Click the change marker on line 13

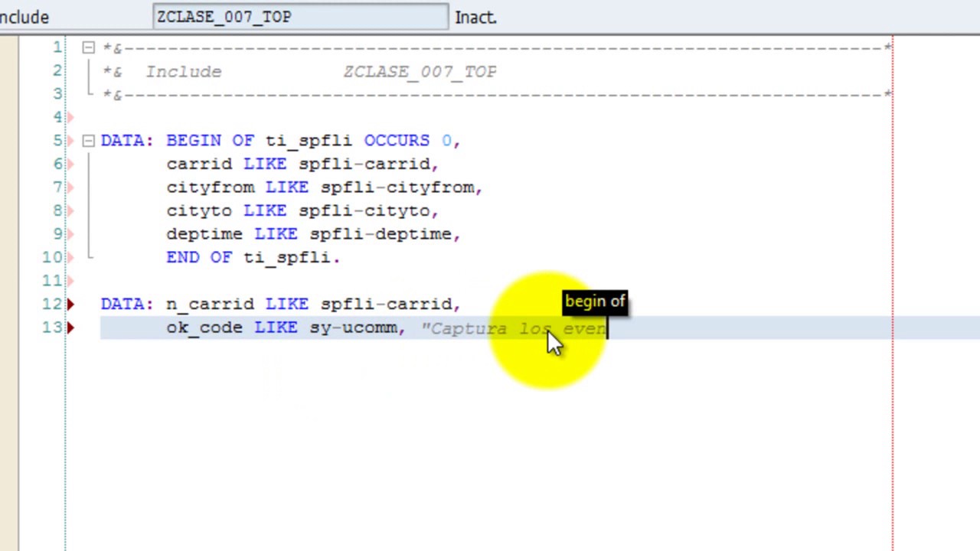point(70,328)
